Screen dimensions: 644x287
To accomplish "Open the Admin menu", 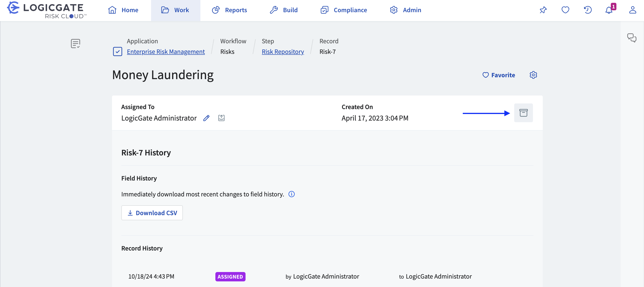I will coord(405,10).
